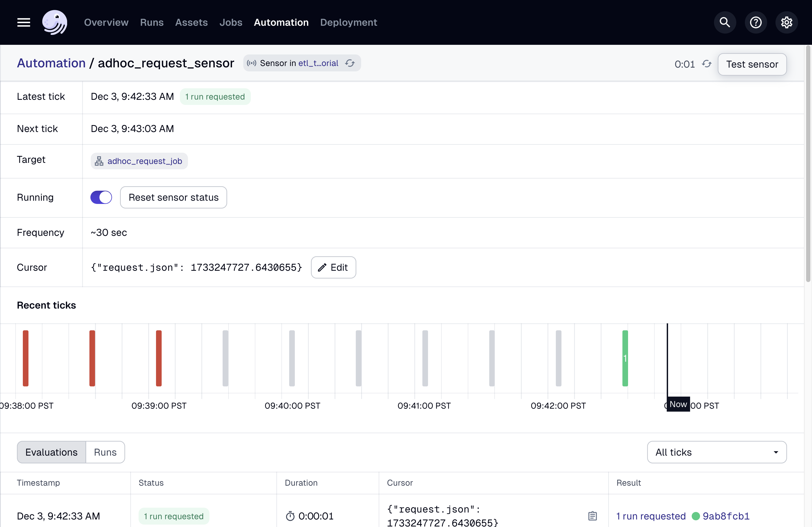Open the settings gear icon

[786, 23]
